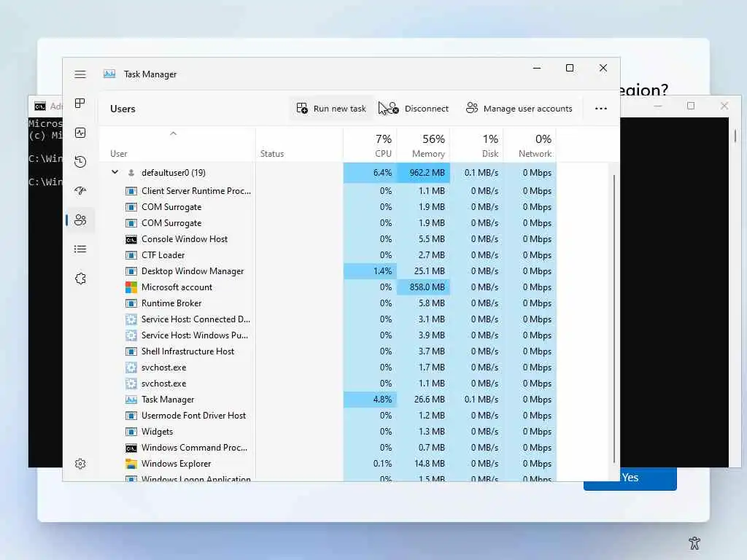Viewport: 747px width, 560px height.
Task: Open the Performance page icon in sidebar
Action: click(x=80, y=133)
